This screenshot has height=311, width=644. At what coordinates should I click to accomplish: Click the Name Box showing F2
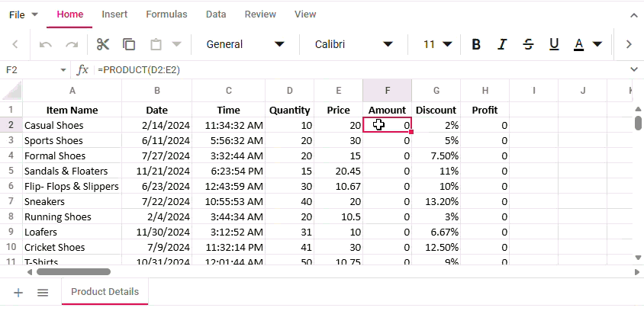coord(30,70)
